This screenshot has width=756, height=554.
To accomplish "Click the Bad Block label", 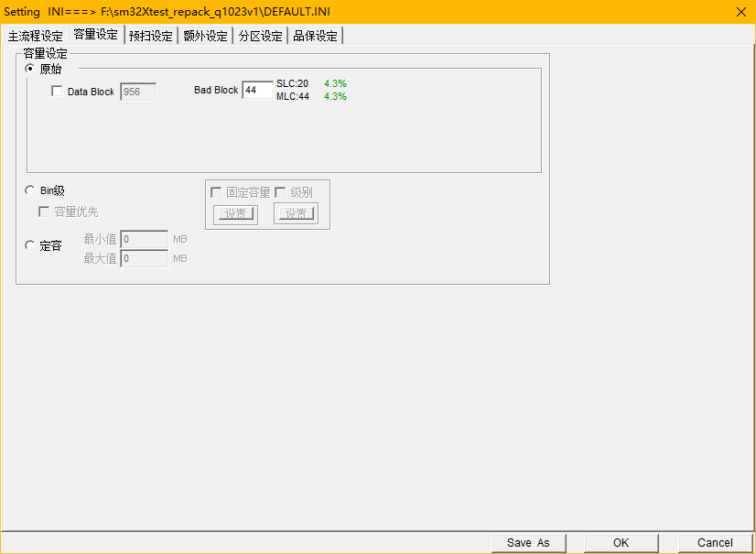I will 216,91.
